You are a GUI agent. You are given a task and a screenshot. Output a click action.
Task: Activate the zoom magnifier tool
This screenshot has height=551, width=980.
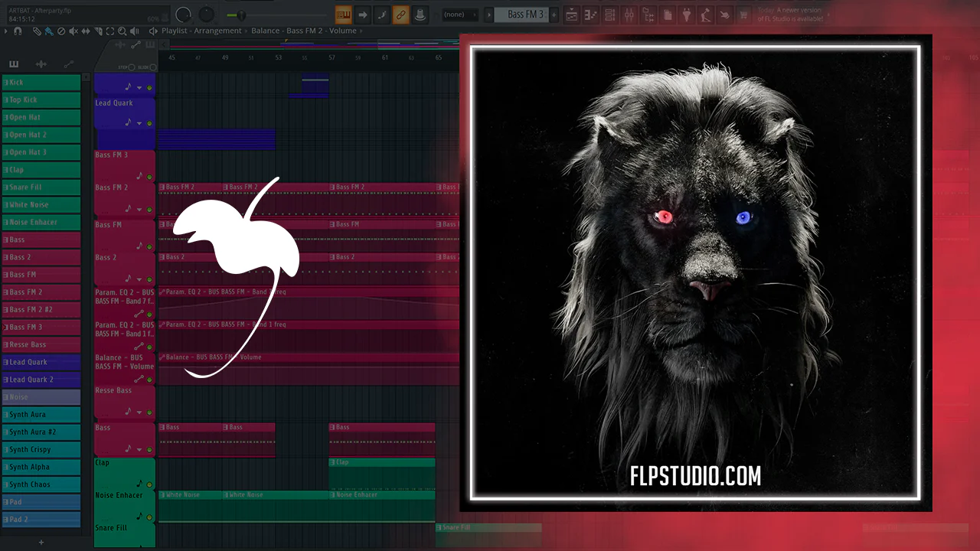click(122, 31)
